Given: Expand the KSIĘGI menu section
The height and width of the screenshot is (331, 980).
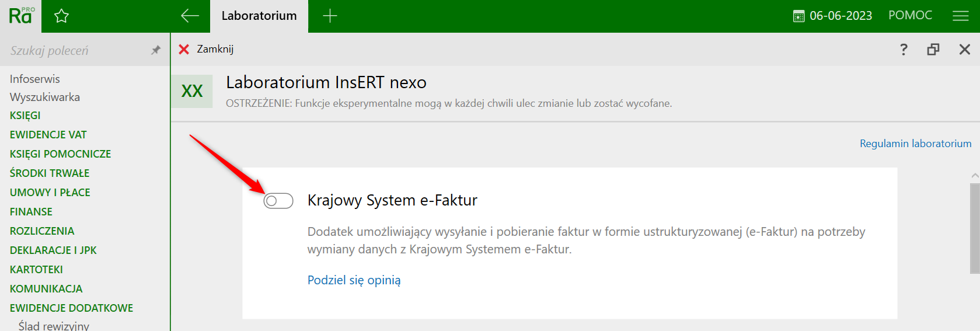Looking at the screenshot, I should tap(25, 116).
